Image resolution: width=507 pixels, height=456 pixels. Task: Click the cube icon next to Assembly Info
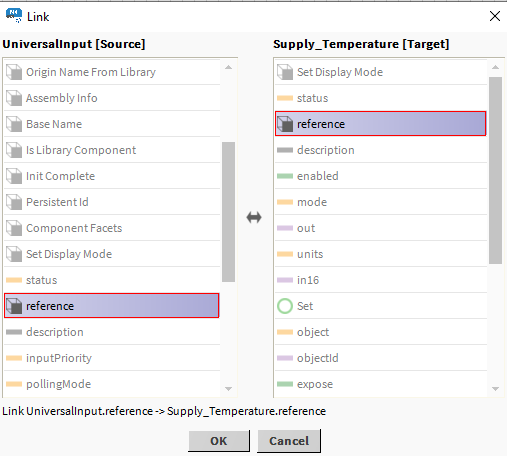point(14,98)
